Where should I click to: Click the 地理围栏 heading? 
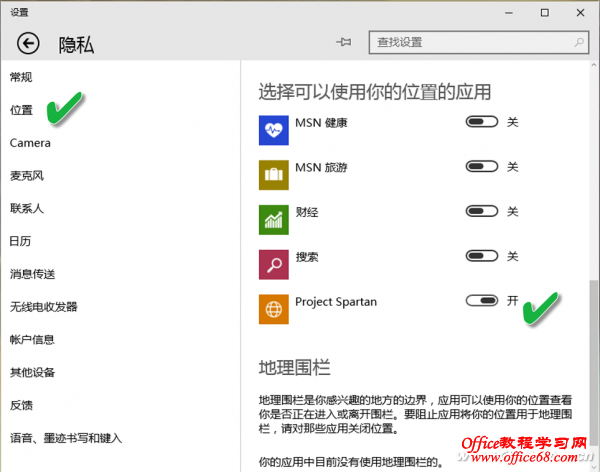point(294,368)
